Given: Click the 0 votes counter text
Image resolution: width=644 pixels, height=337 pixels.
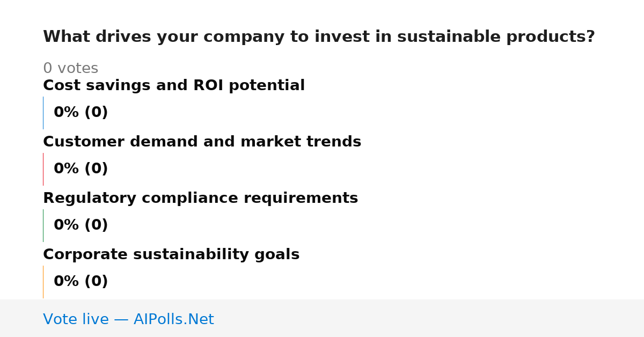Looking at the screenshot, I should pos(70,69).
